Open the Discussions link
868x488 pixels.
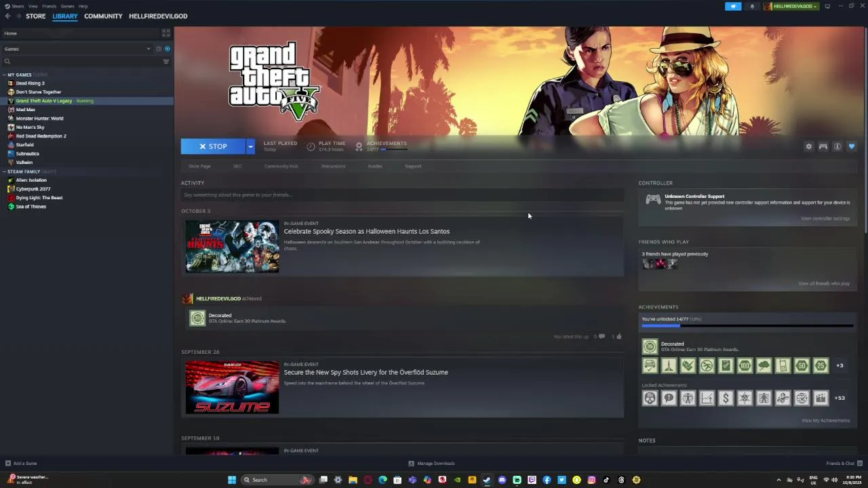tap(333, 166)
